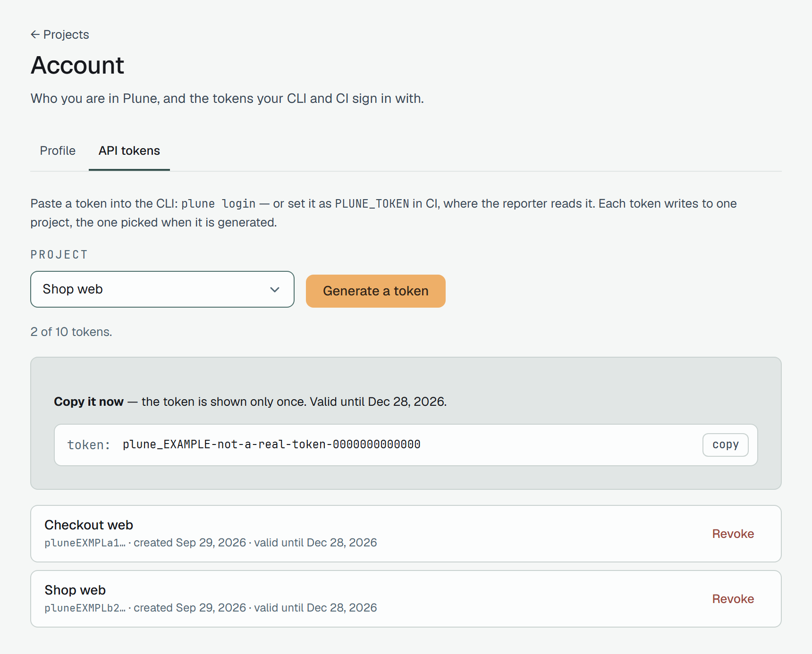Select the API tokens tab
812x654 pixels.
click(129, 151)
